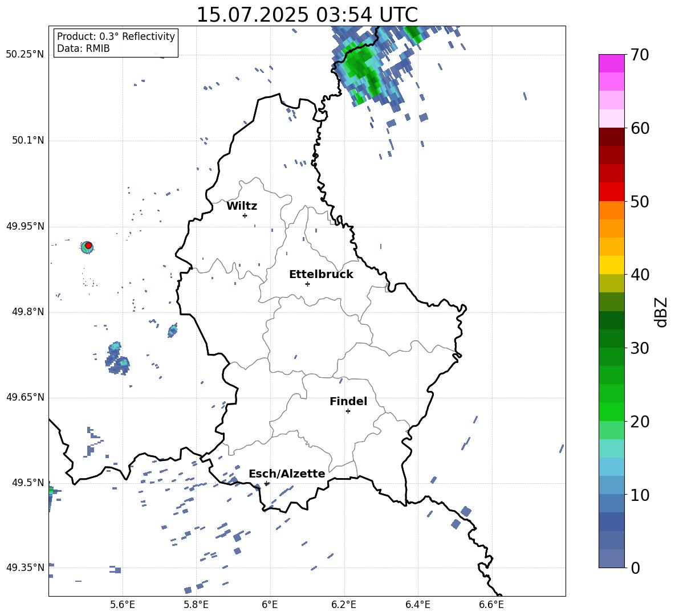675x616 pixels.
Task: Click the red dot marker west of Wiltz
Action: (88, 246)
